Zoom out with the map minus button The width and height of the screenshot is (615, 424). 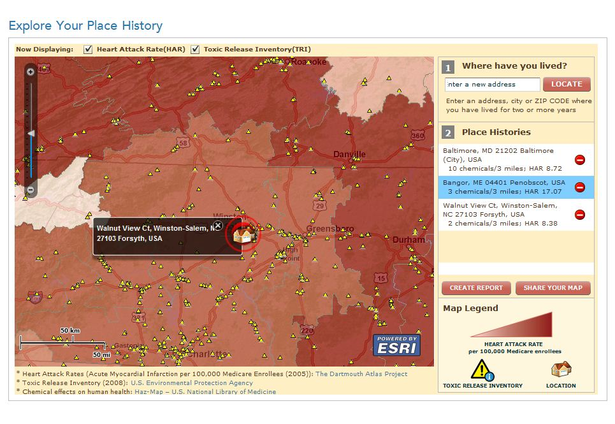(31, 190)
